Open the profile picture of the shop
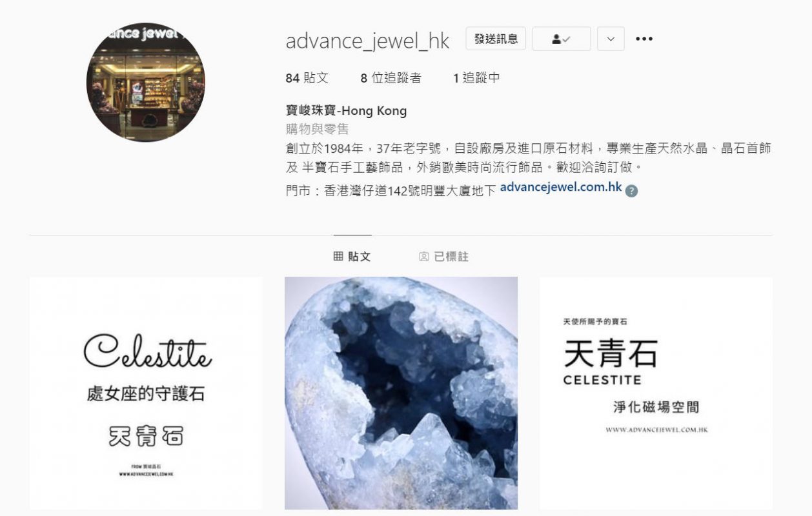Viewport: 812px width, 516px height. click(146, 83)
